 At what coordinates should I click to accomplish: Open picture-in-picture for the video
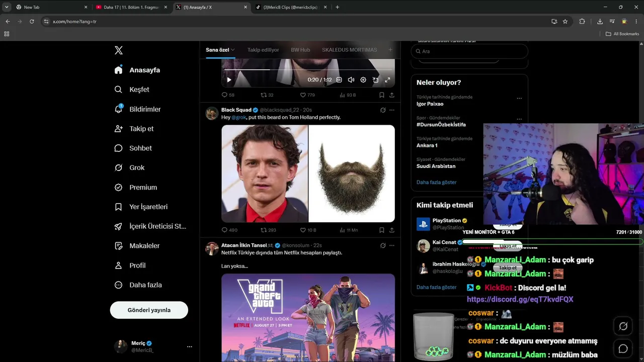[x=375, y=80]
